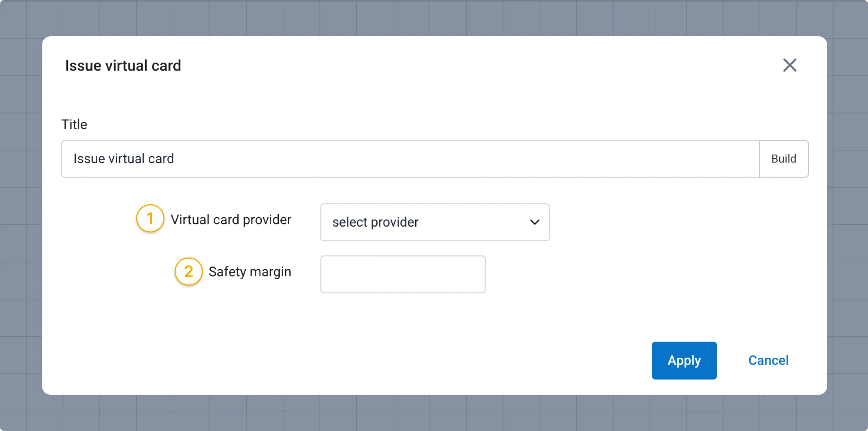Click the yellow step 2 badge
Viewport: 868px width, 431px height.
point(189,271)
